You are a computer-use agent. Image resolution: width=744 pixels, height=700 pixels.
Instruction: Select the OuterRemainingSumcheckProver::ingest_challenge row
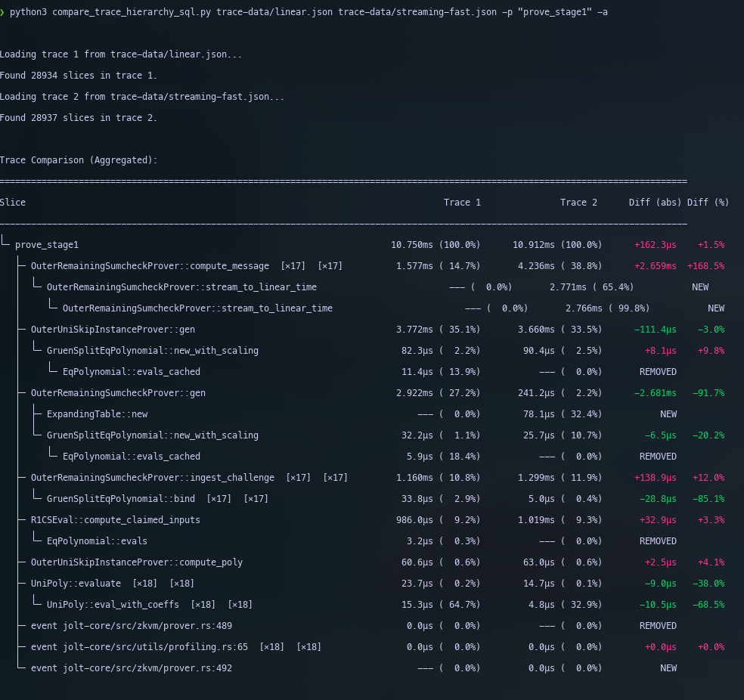point(153,478)
